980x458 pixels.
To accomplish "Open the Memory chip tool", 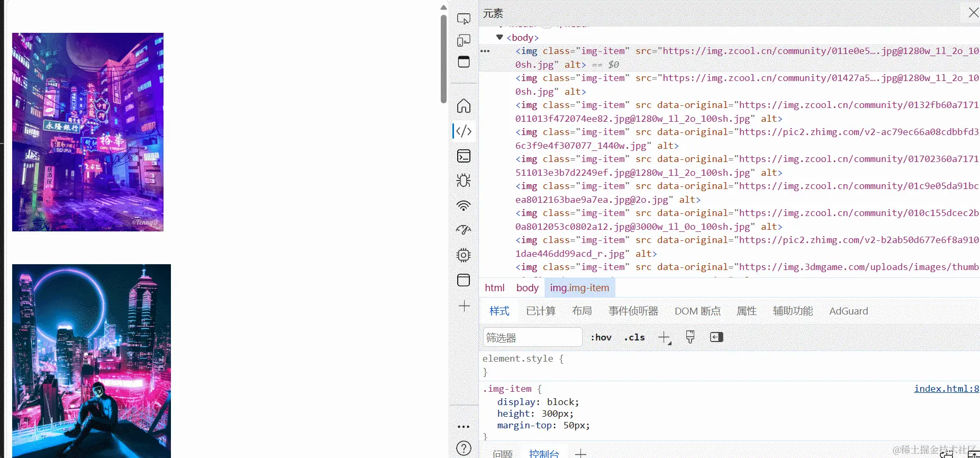I will pyautogui.click(x=464, y=255).
